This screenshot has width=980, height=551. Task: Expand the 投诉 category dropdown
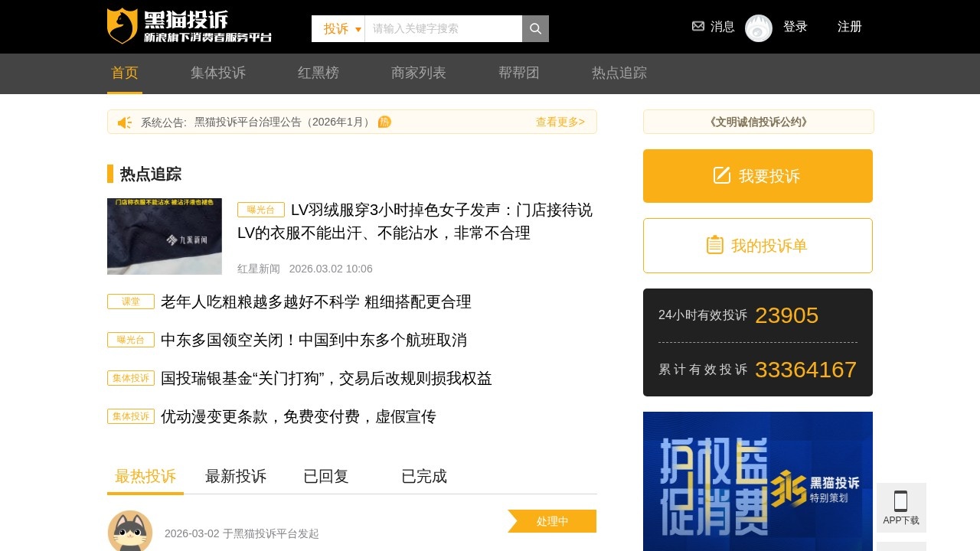pos(338,28)
